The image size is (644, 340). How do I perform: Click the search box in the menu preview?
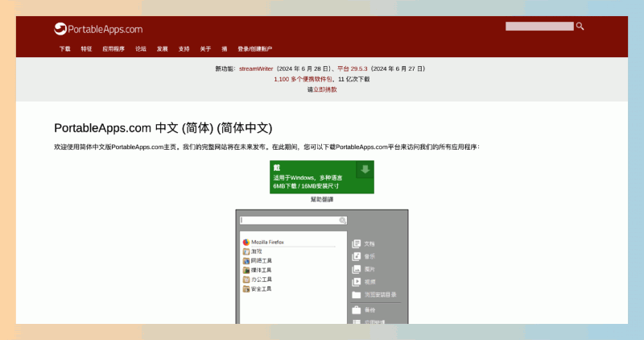293,221
